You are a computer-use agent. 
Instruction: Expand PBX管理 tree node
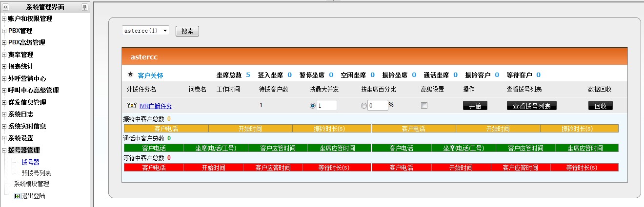coord(4,31)
